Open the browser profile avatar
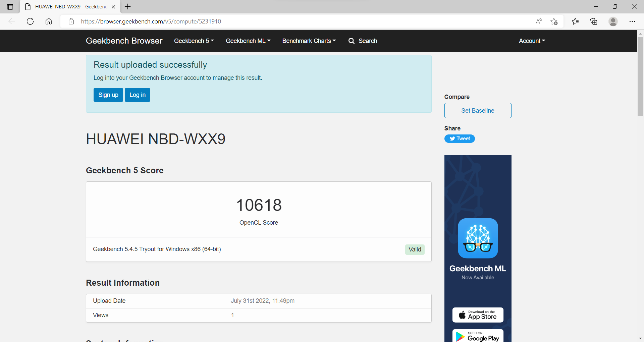The width and height of the screenshot is (644, 342). 613,21
